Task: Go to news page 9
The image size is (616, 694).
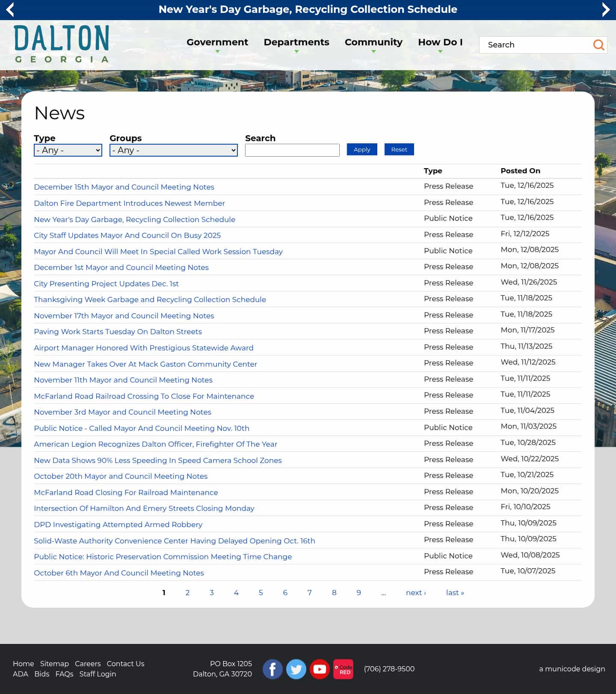Action: click(358, 593)
